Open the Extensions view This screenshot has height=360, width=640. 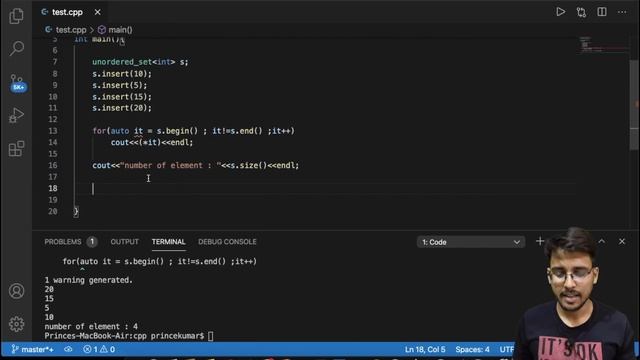pyautogui.click(x=16, y=149)
